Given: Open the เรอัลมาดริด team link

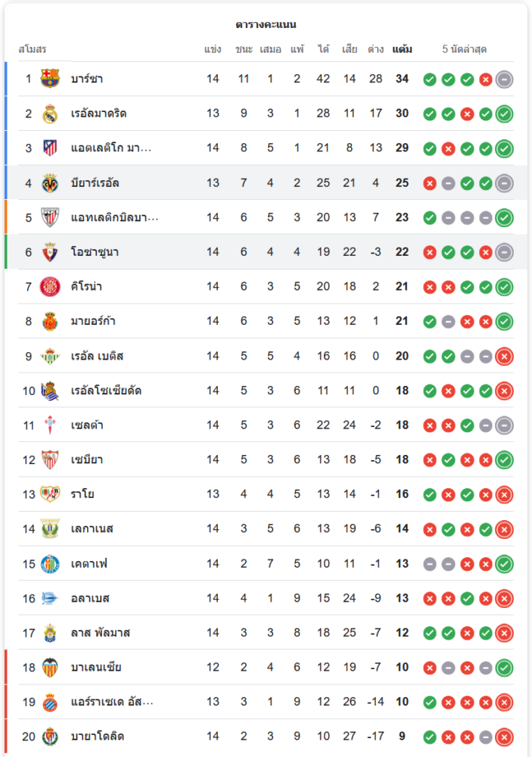Looking at the screenshot, I should pos(98,114).
